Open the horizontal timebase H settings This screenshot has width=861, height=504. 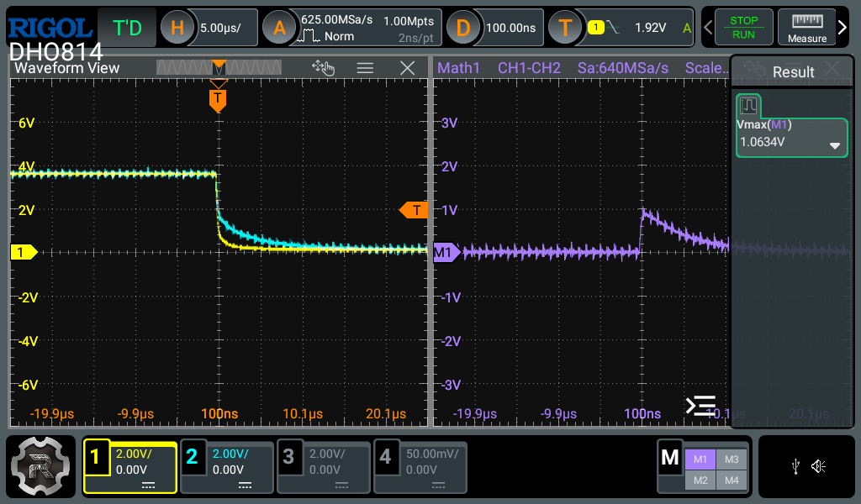[x=177, y=28]
